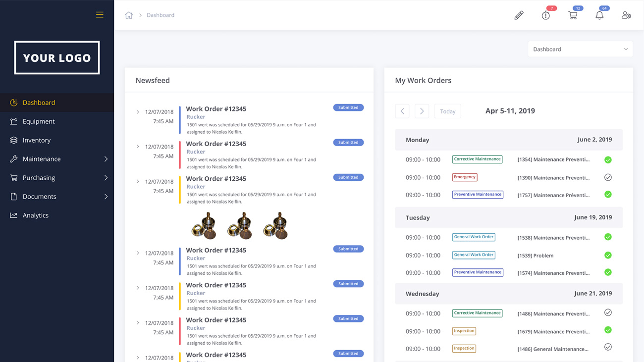
Task: Toggle completion check for [1486] General Maintenance...
Action: (608, 347)
